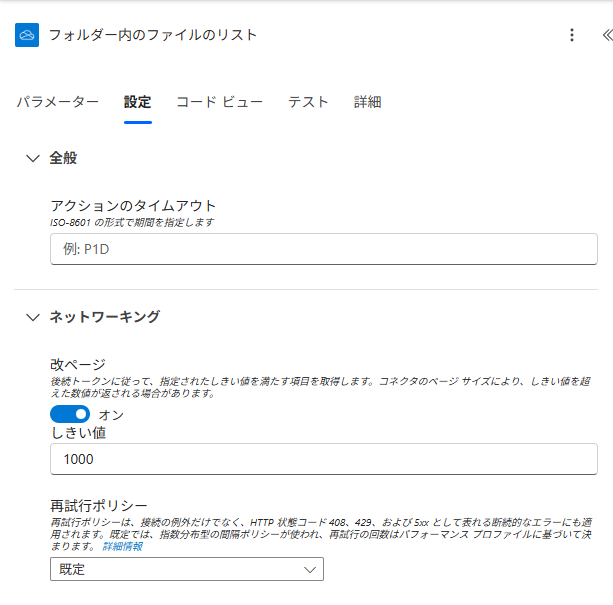The width and height of the screenshot is (613, 605).
Task: Open the 詳細情報 link
Action: coord(122,546)
